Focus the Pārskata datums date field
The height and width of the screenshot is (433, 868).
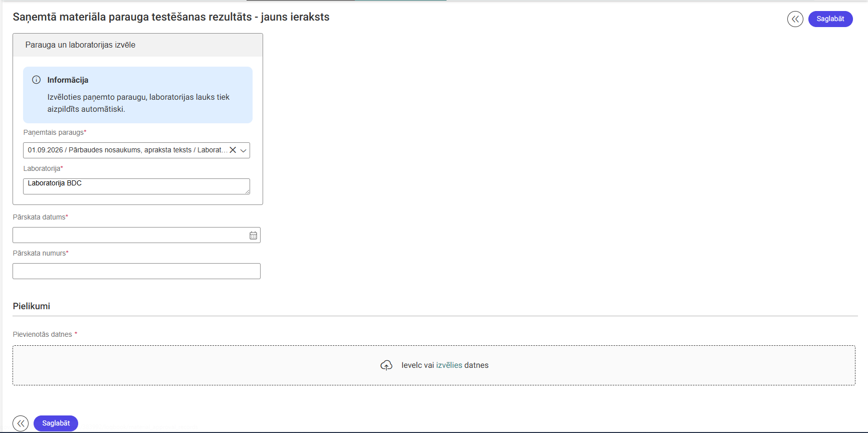(130, 235)
